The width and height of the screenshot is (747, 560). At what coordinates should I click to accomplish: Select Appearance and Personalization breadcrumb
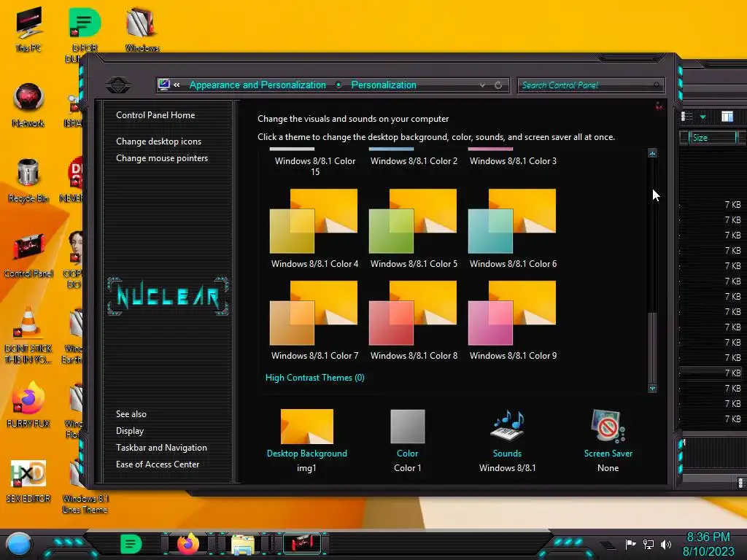258,85
